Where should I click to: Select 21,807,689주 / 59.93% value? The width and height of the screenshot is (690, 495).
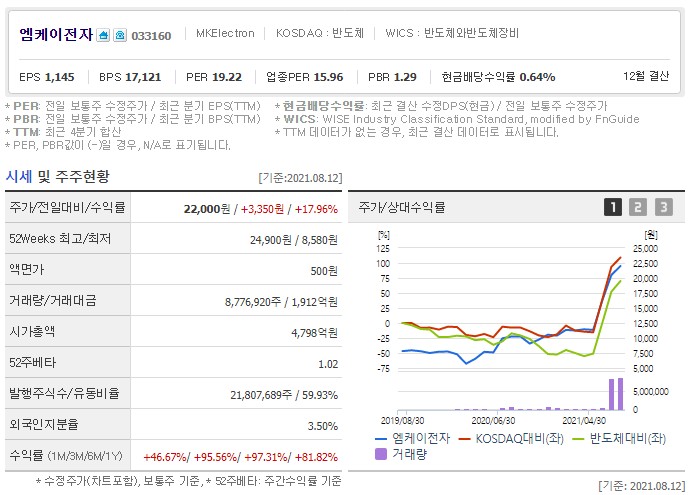284,395
